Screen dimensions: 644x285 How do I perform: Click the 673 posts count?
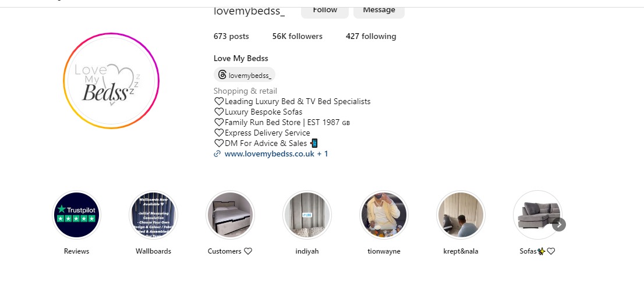231,36
